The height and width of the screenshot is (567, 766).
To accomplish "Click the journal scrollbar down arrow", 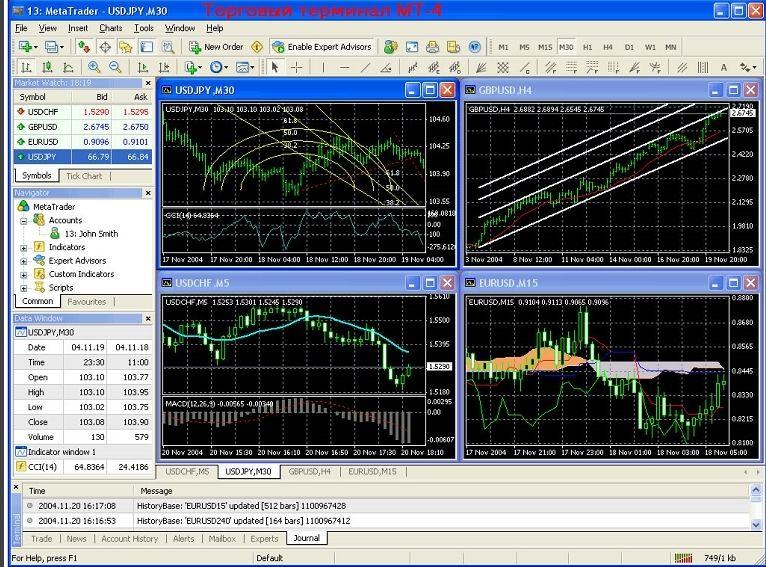I will click(x=756, y=525).
